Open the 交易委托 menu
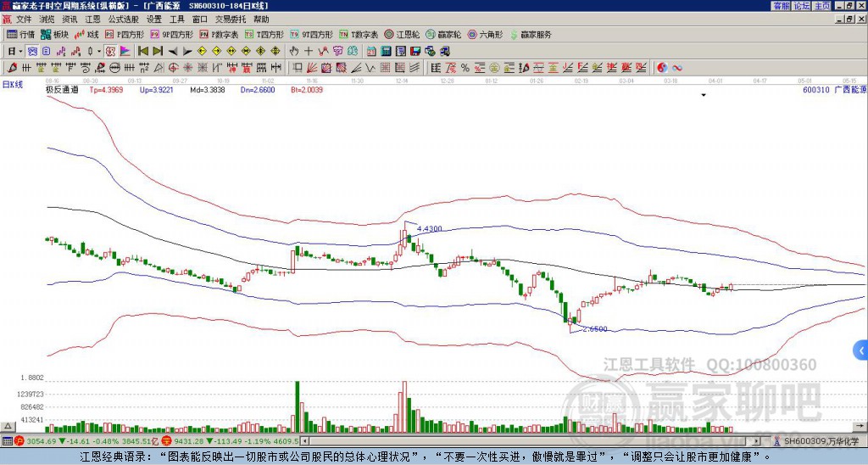The height and width of the screenshot is (465, 868). [231, 20]
